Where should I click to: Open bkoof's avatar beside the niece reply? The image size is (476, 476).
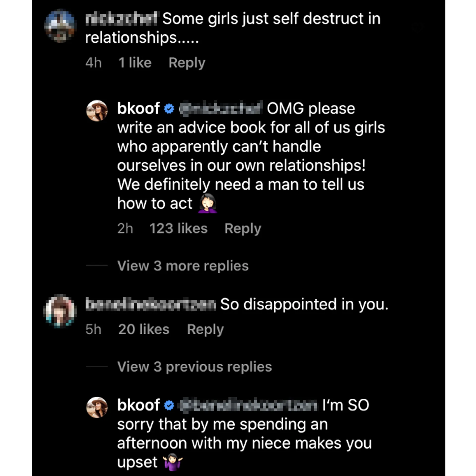(x=97, y=407)
